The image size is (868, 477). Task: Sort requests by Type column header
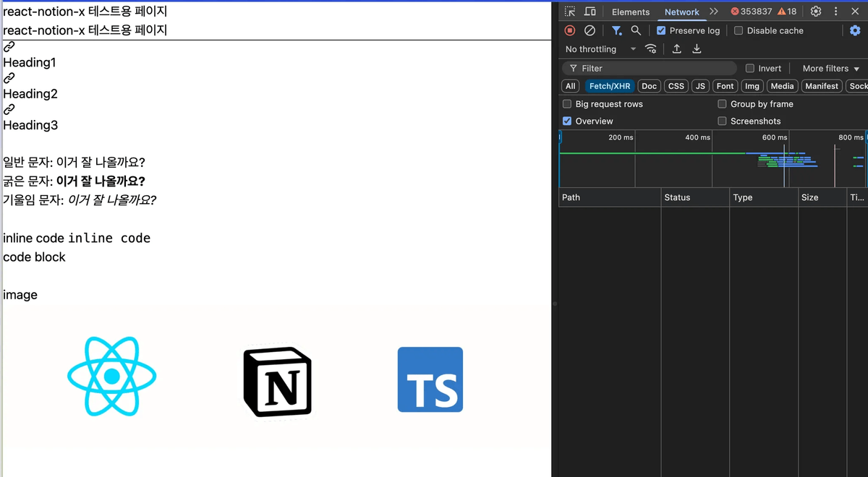[x=763, y=197]
